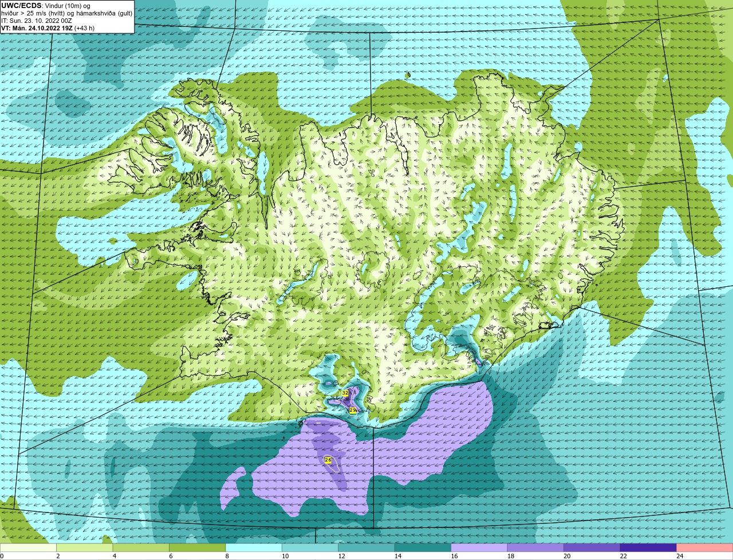This screenshot has width=733, height=560.
Task: Click the scale label '8'
Action: coord(226,556)
